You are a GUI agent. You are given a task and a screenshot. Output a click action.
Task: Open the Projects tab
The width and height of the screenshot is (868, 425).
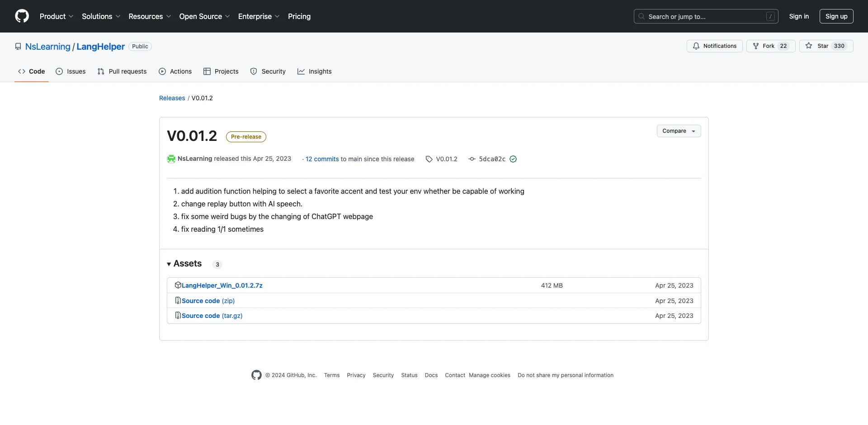221,71
